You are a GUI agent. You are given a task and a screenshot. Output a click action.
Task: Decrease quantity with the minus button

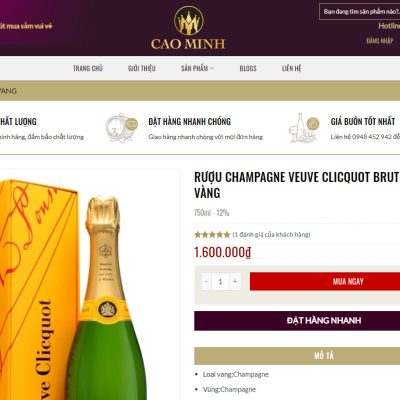pos(206,281)
